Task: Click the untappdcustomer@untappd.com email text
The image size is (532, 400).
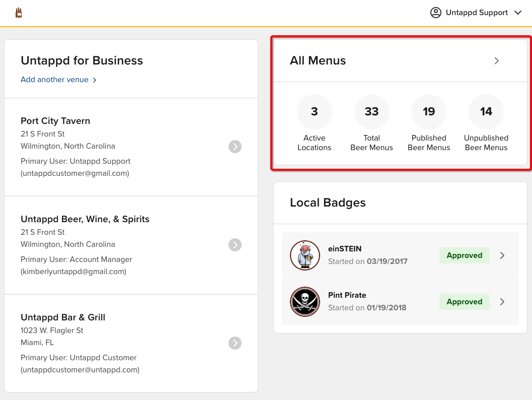Action: tap(80, 369)
